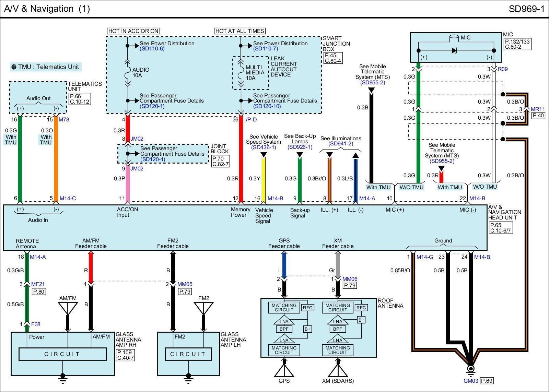549x392 pixels.
Task: Open the SD941-2 illuminations link
Action: 341,144
